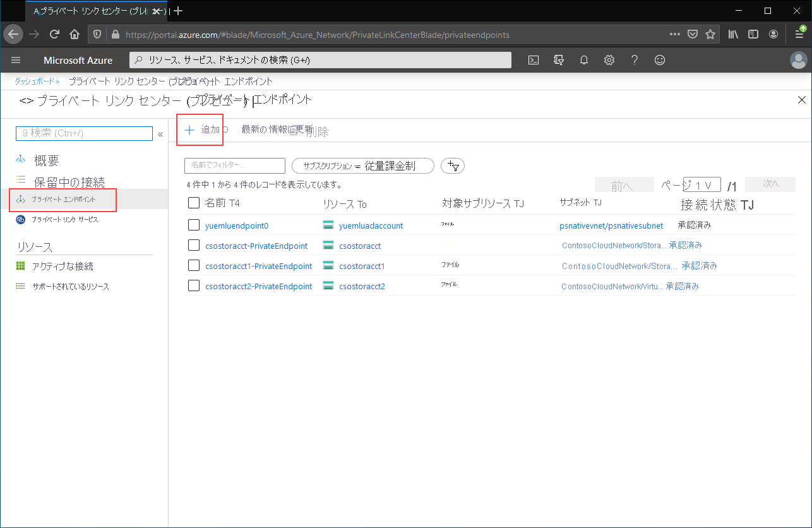This screenshot has height=528, width=812.
Task: Click the tracking protection shield icon
Action: pyautogui.click(x=97, y=34)
